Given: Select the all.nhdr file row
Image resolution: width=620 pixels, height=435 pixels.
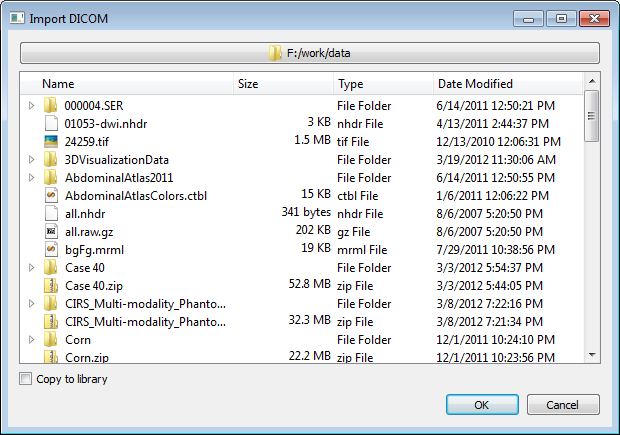Looking at the screenshot, I should click(x=301, y=214).
